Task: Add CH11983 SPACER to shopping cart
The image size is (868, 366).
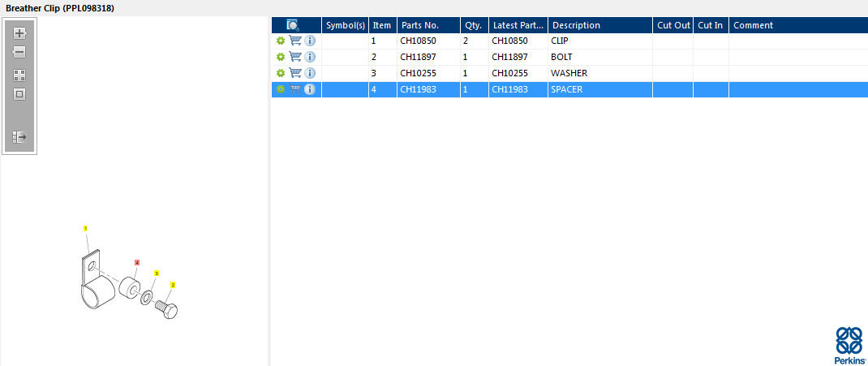Action: [x=295, y=88]
